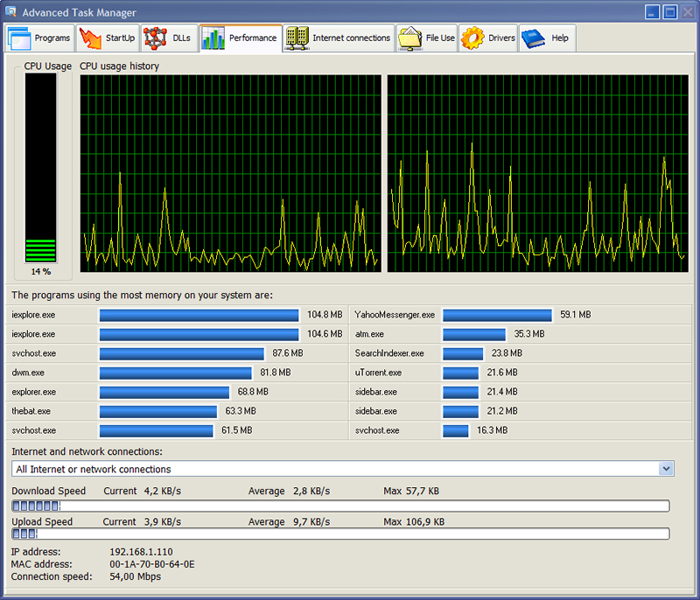Click the Download Speed progress bar
Screen dimensions: 700x600
[340, 506]
